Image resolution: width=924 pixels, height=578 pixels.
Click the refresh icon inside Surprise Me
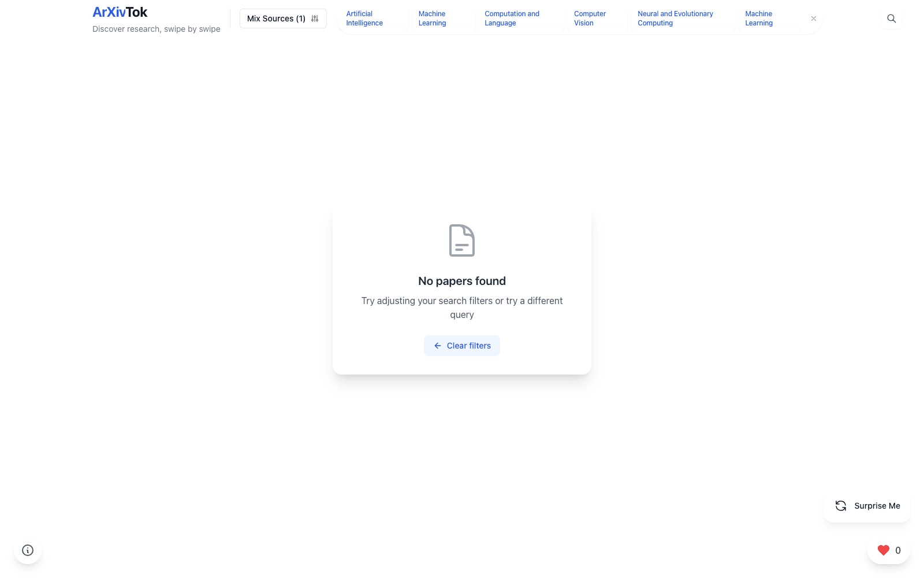[x=840, y=506]
